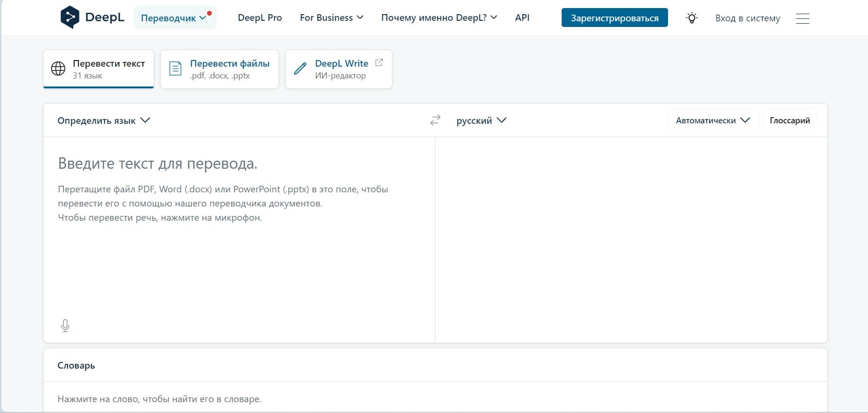Click the DeepL logo icon

(x=70, y=17)
